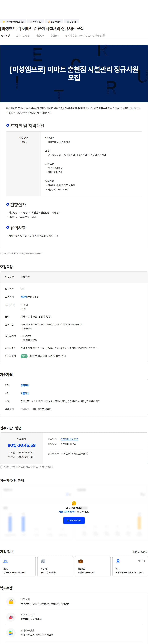Click the 사내제도·성장 welfare icon
148x644 pixels.
tap(11, 632)
